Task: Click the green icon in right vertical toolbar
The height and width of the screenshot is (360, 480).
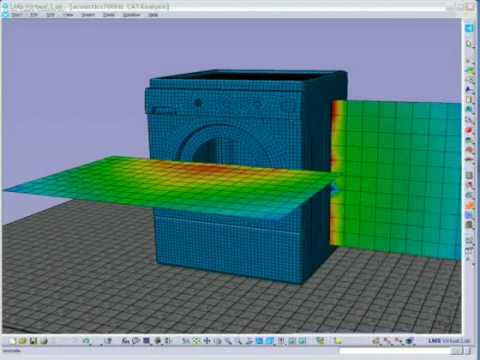Action: point(469,71)
